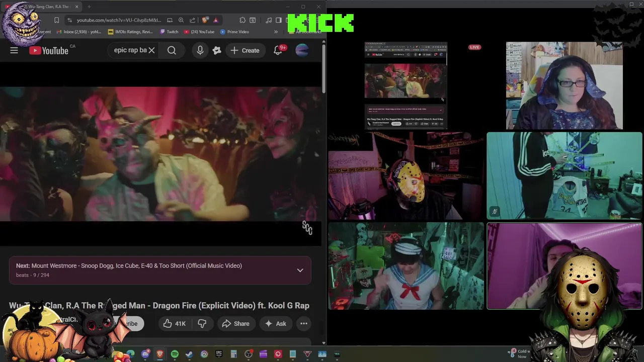Open Prime Video bookmark
This screenshot has height=362, width=644.
click(234, 32)
